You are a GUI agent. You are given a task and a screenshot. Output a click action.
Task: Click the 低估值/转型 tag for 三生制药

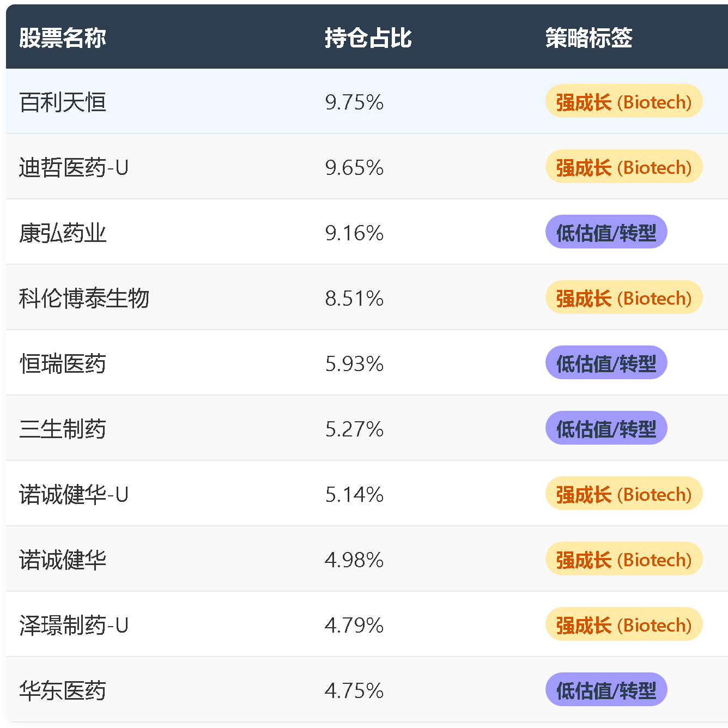[606, 428]
